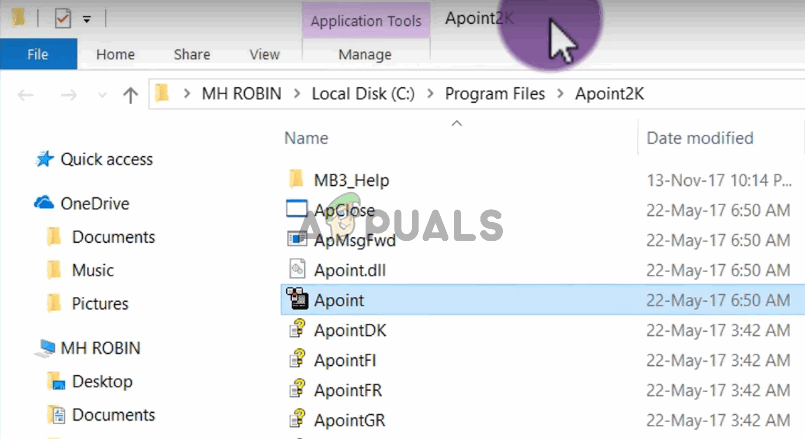This screenshot has width=805, height=439.
Task: Click the ApClose application icon
Action: [x=296, y=209]
